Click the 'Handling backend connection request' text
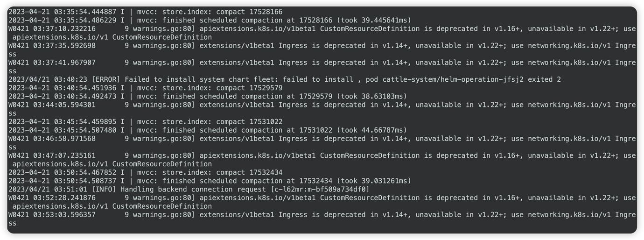The image size is (644, 240). point(193,190)
